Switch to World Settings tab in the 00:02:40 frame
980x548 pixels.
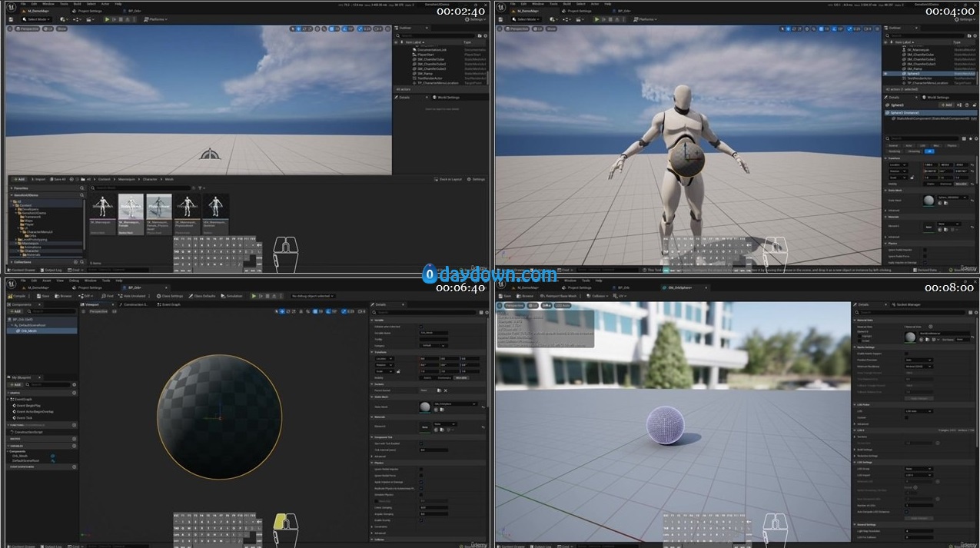pyautogui.click(x=447, y=98)
